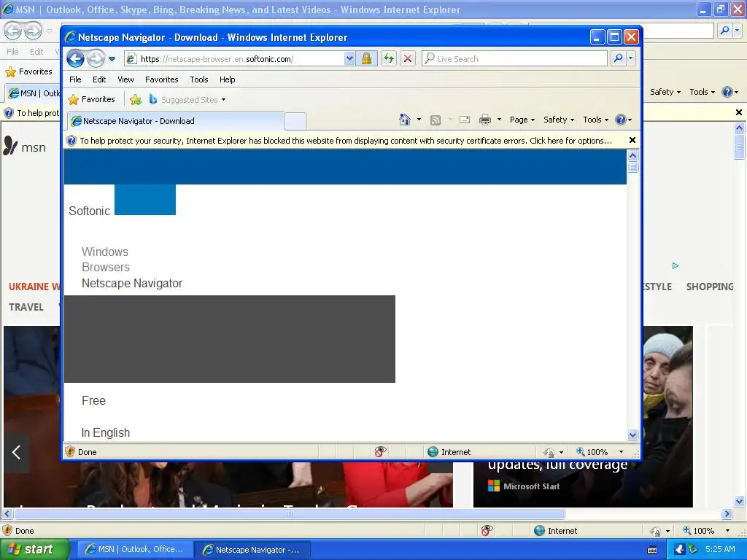Viewport: 747px width, 560px height.
Task: Click the Add to Favorites Bar icon
Action: (135, 99)
